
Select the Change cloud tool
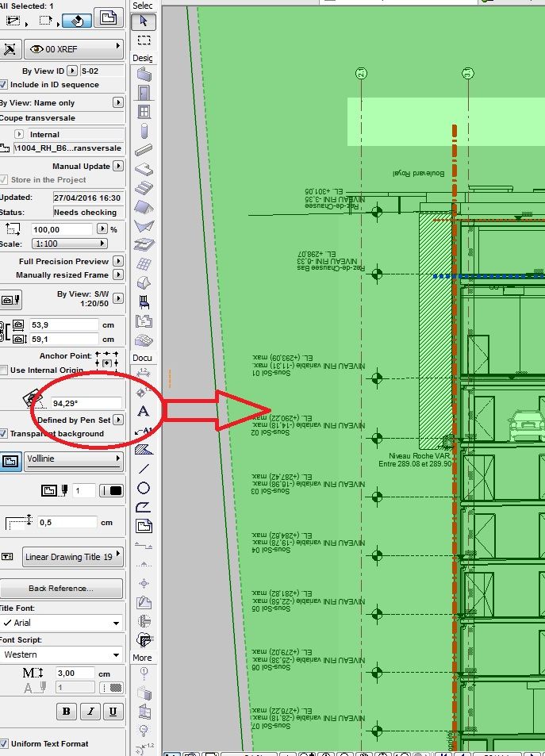(x=144, y=640)
